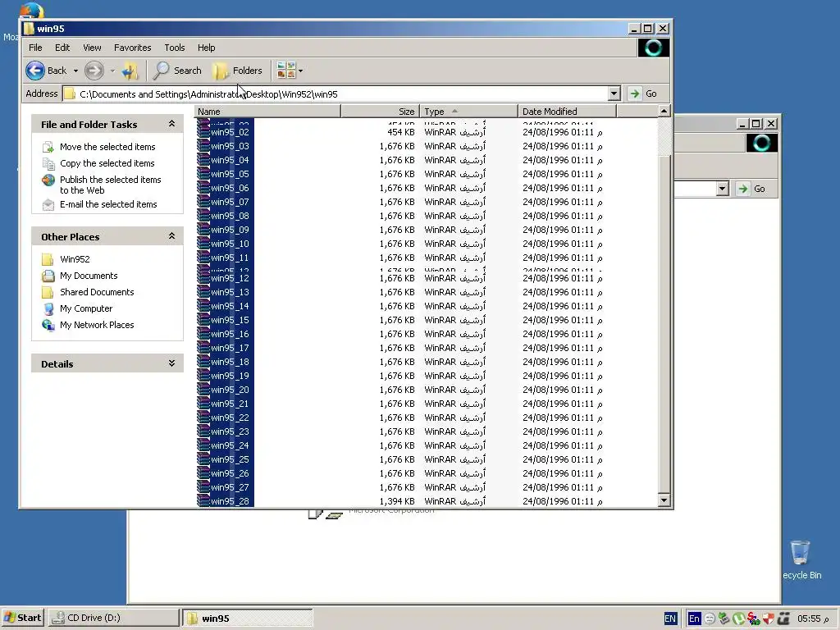This screenshot has height=630, width=840.
Task: Switch to CD Drive (D:) taskbar button
Action: pos(113,618)
